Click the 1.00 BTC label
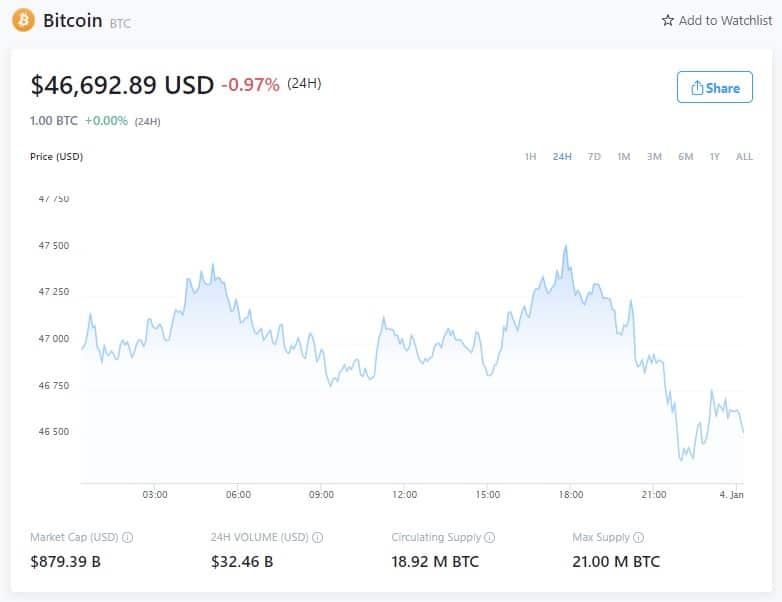 tap(54, 121)
